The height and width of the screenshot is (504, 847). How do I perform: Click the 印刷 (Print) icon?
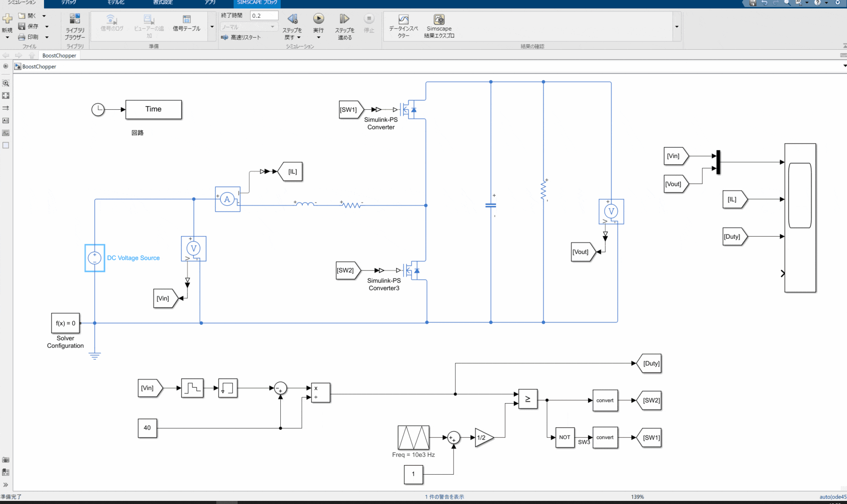(x=22, y=37)
